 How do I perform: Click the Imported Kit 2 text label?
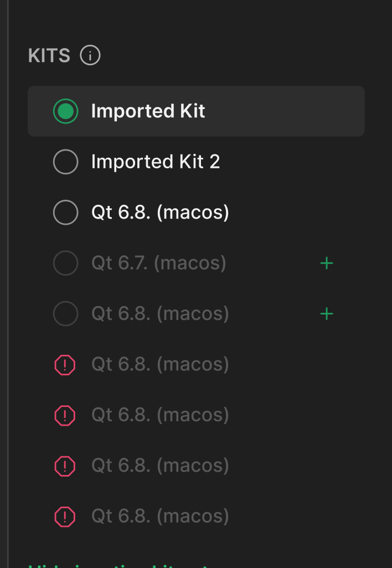click(156, 162)
